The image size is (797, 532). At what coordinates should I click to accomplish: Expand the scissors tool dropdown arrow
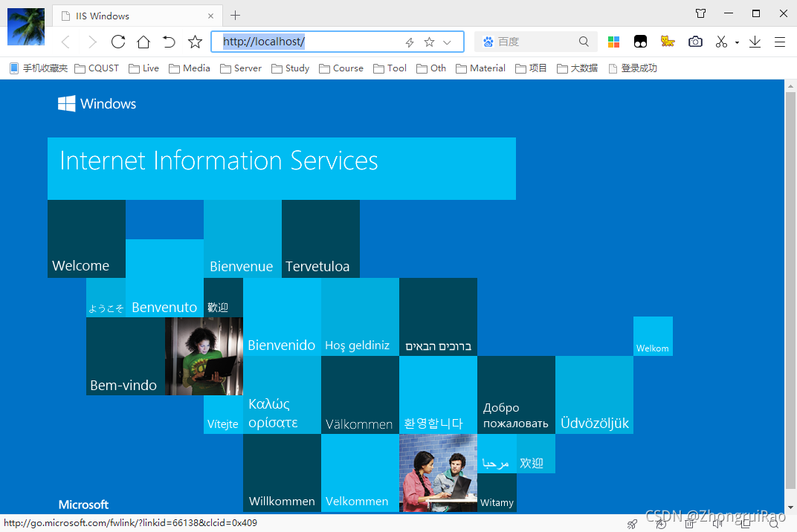point(737,42)
